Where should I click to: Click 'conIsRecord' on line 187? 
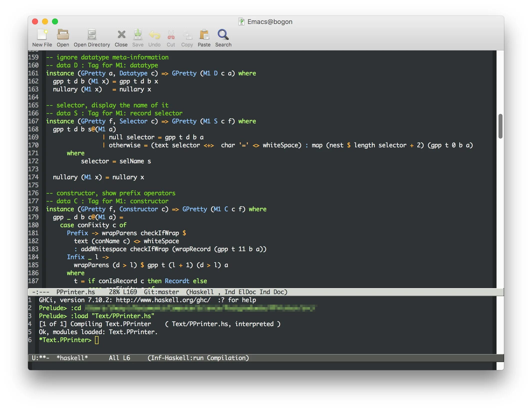click(x=117, y=281)
